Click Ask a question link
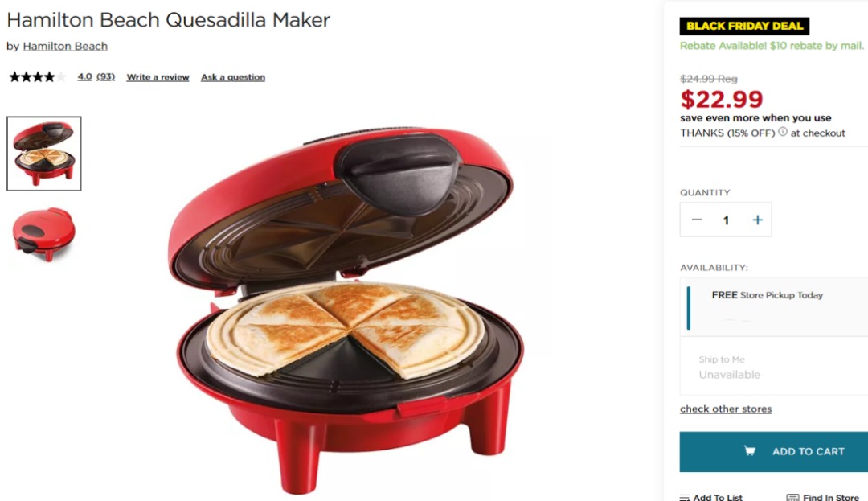Screen dimensions: 868x501 pyautogui.click(x=233, y=77)
